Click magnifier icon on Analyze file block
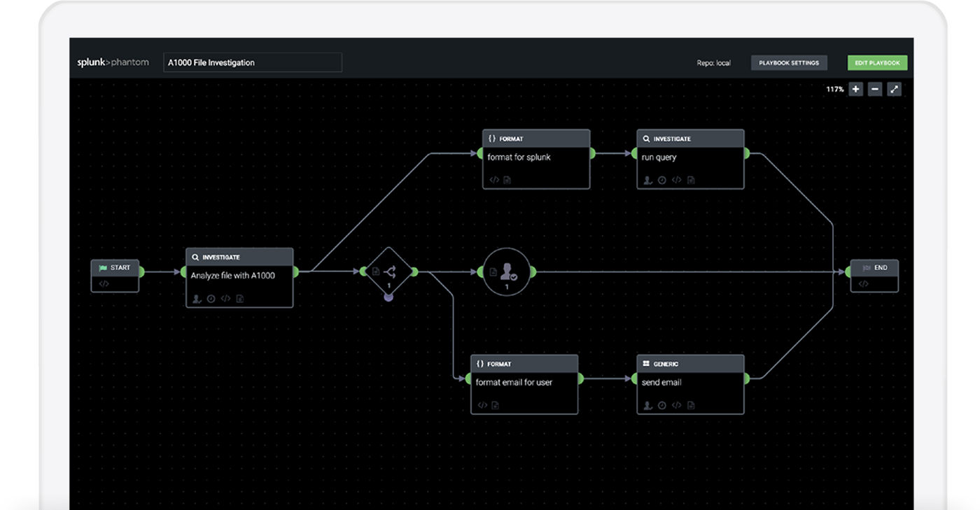980x510 pixels. [195, 257]
